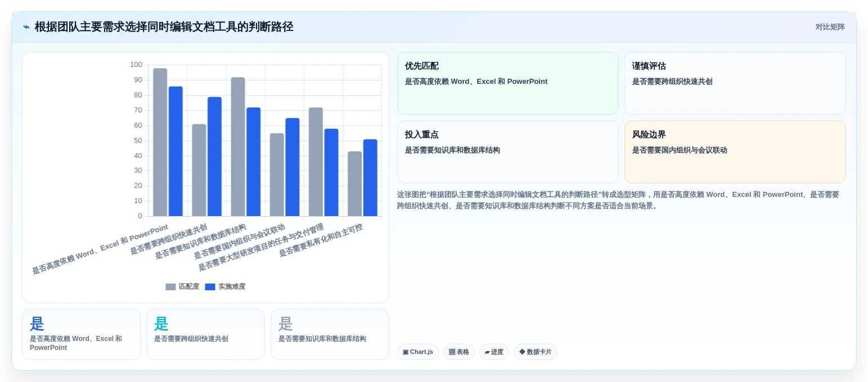Click the 50 value on the y-axis
This screenshot has height=382, width=868.
point(138,141)
